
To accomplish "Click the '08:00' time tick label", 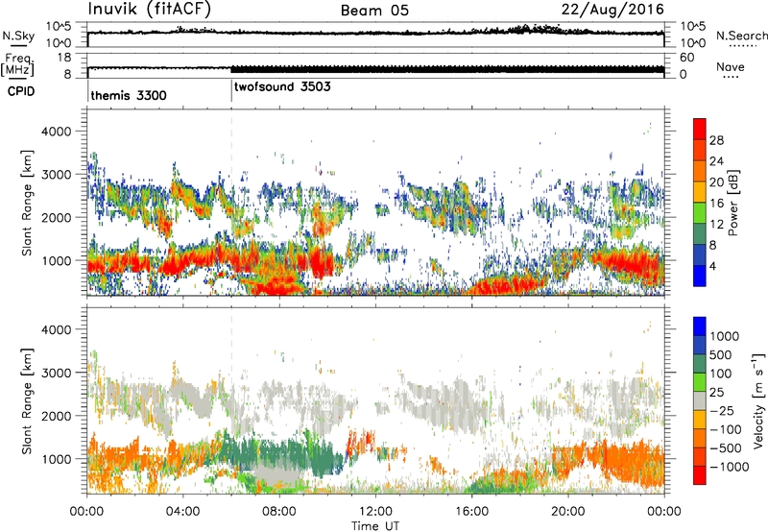I will 279,512.
